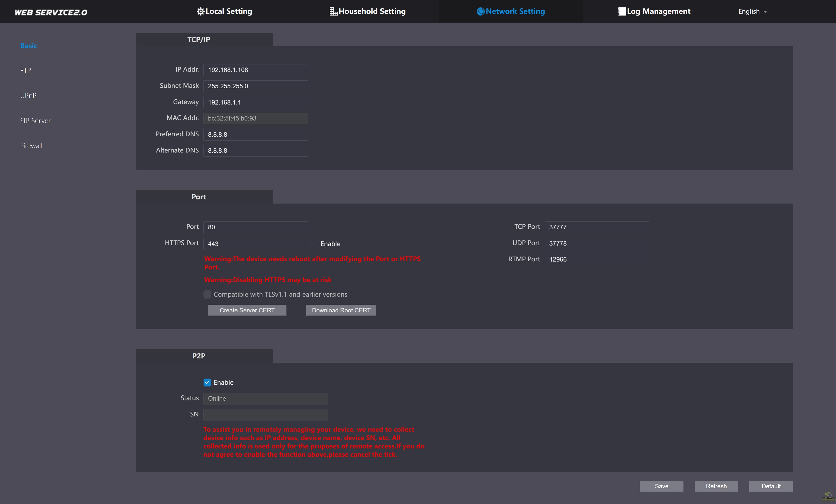Open the English language dropdown
The image size is (836, 504).
(752, 11)
